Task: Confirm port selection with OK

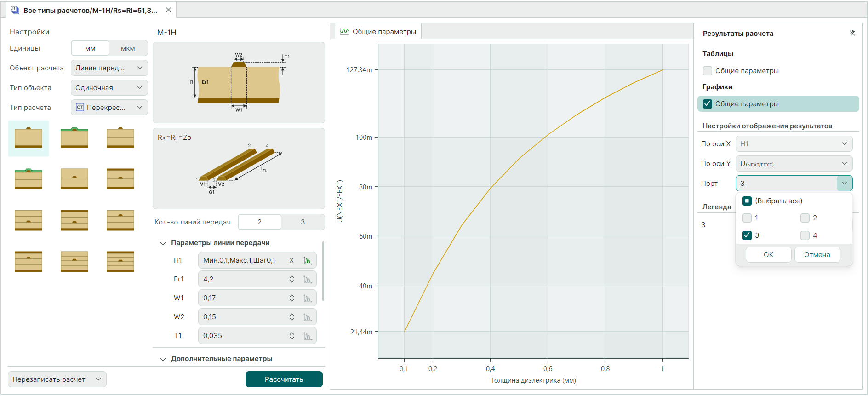Action: pos(768,255)
